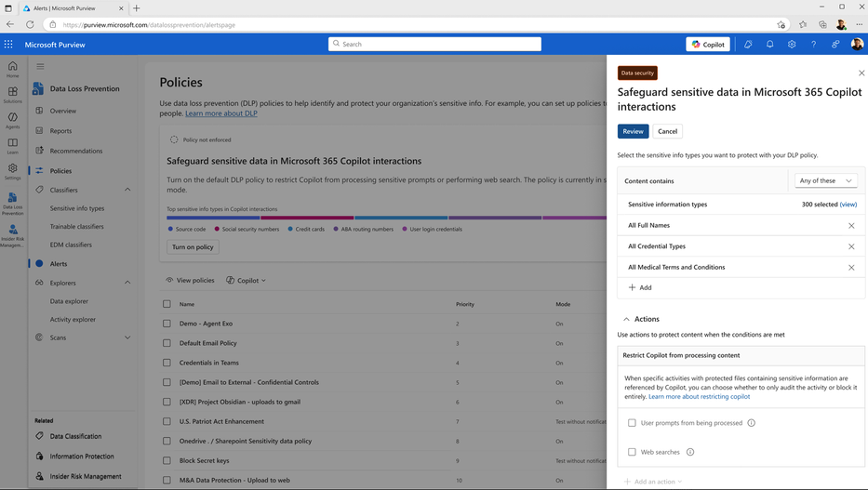Screen dimensions: 868x490
Task: Collapse the Classifiers group in sidebar
Action: pos(127,190)
